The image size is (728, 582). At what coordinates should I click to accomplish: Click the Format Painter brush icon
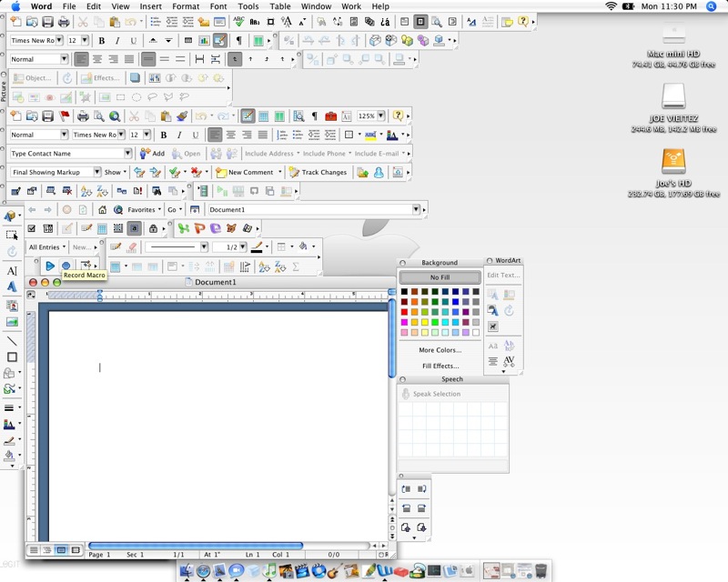coord(182,116)
